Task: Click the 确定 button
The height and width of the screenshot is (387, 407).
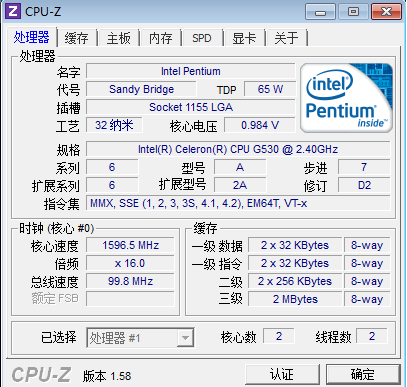Action: (363, 374)
